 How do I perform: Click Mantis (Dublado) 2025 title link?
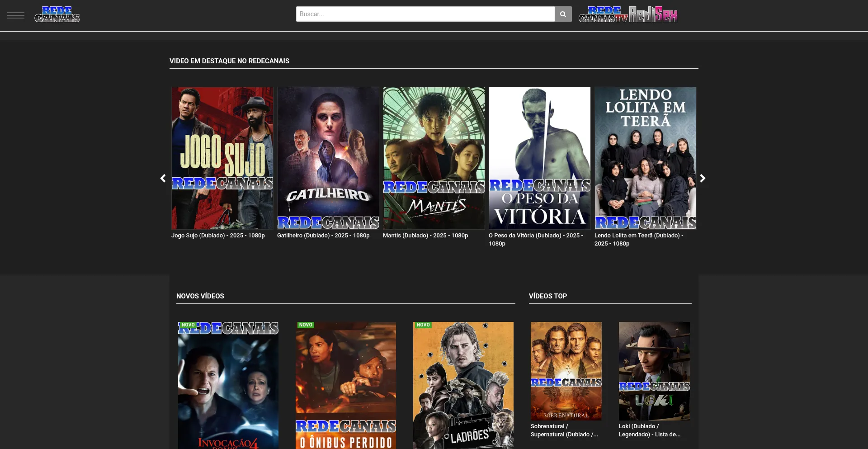(425, 236)
